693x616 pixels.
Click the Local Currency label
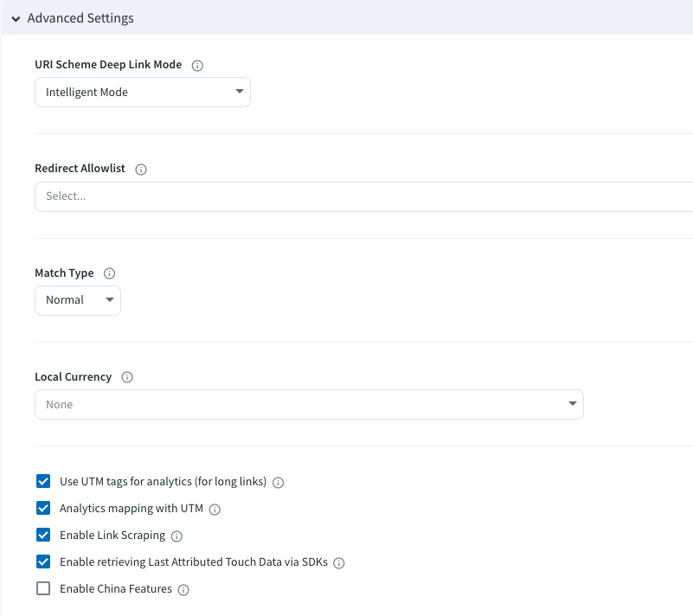[73, 377]
